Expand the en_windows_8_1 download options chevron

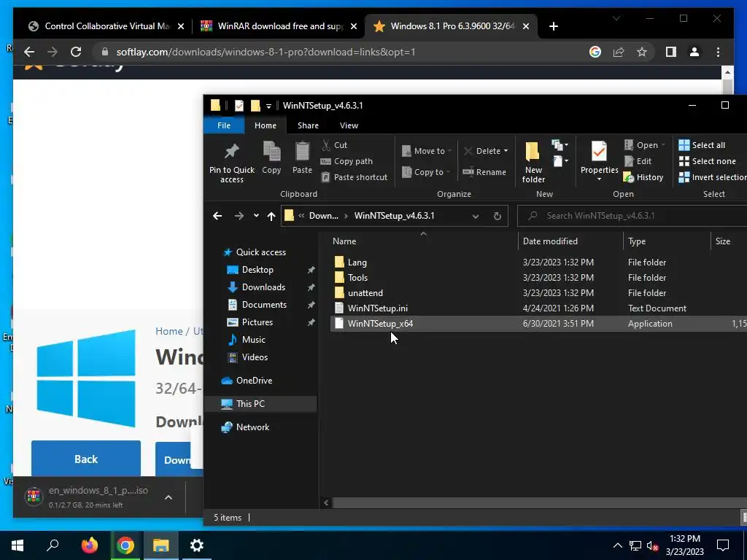coord(169,497)
